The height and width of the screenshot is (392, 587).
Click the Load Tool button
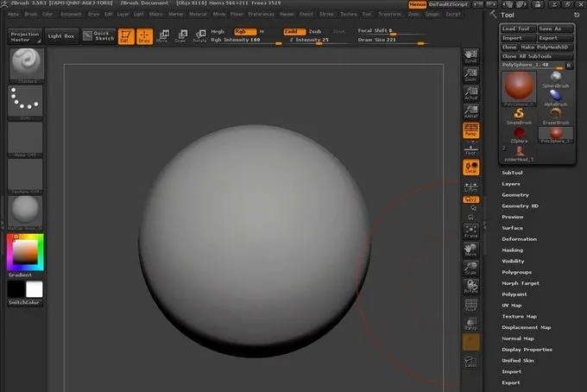[519, 28]
